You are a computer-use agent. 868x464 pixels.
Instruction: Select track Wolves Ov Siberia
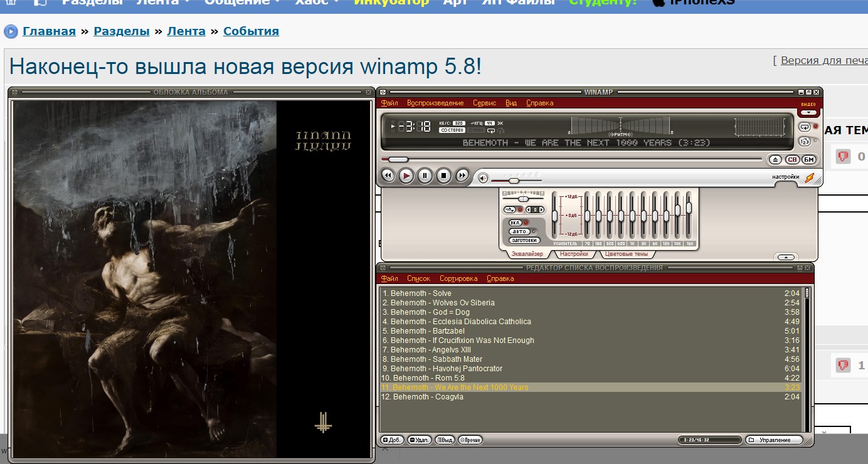pyautogui.click(x=591, y=303)
